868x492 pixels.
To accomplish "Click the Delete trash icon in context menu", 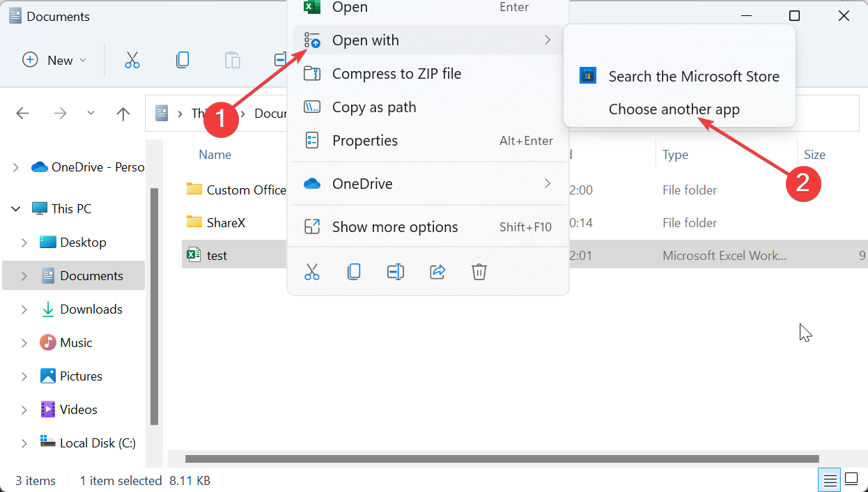I will (479, 272).
